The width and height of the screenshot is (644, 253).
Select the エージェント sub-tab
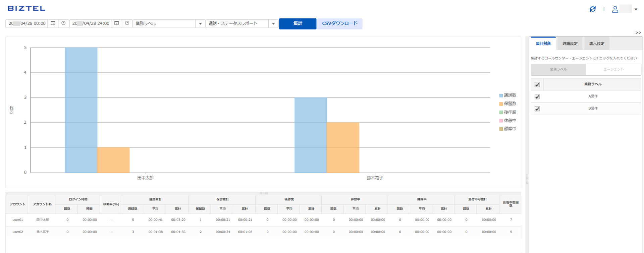tap(613, 69)
